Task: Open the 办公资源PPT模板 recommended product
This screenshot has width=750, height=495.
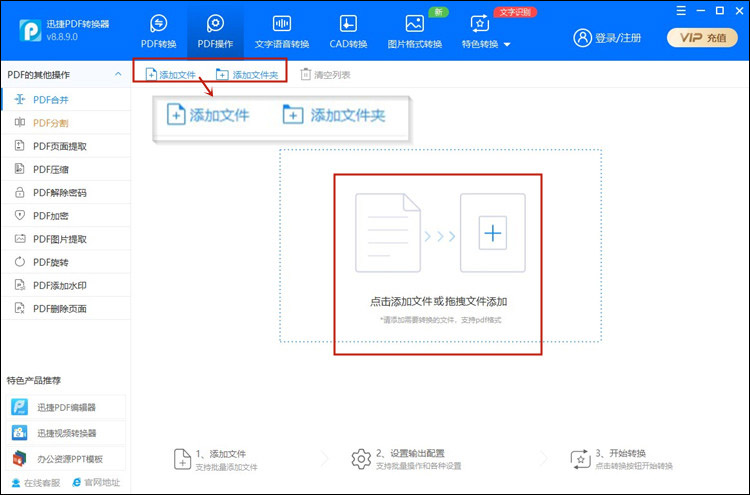Action: point(66,459)
